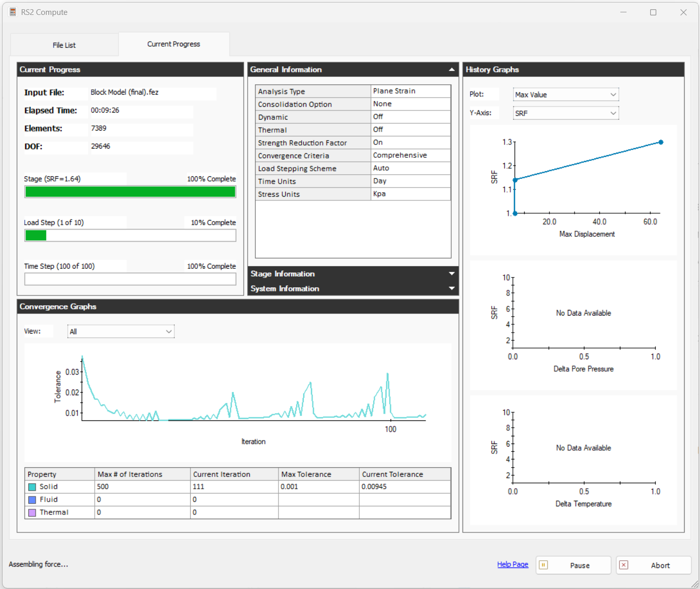The width and height of the screenshot is (700, 589).
Task: Open the Plot Max Value dropdown
Action: click(x=566, y=95)
